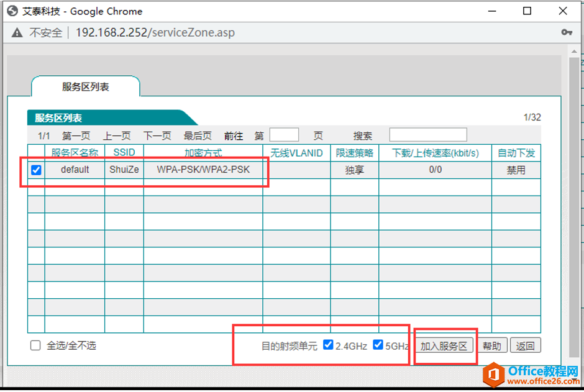The image size is (584, 392).
Task: Click the 无线VLANID column header
Action: (296, 153)
